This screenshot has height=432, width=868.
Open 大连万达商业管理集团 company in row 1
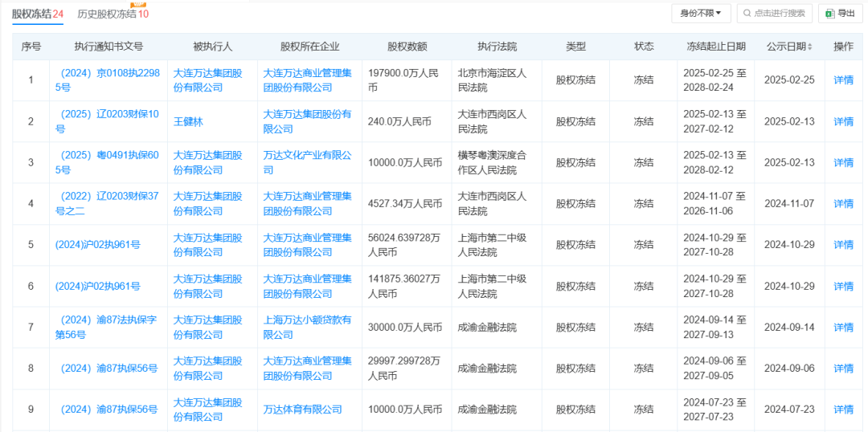coord(307,80)
